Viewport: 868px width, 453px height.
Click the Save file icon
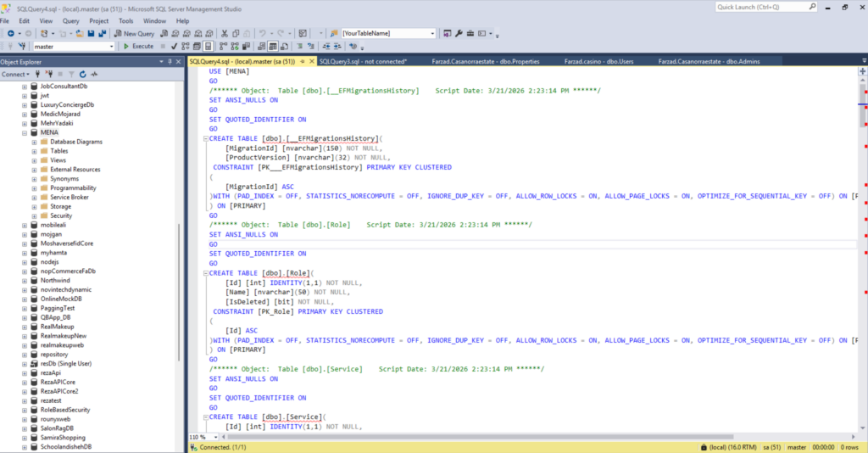(91, 33)
